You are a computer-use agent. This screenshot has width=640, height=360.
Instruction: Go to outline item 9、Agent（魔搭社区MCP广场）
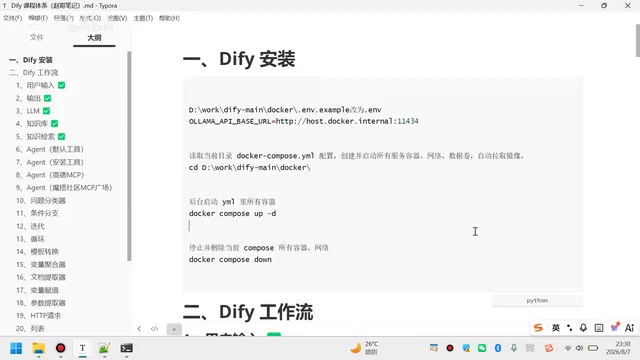pos(64,188)
